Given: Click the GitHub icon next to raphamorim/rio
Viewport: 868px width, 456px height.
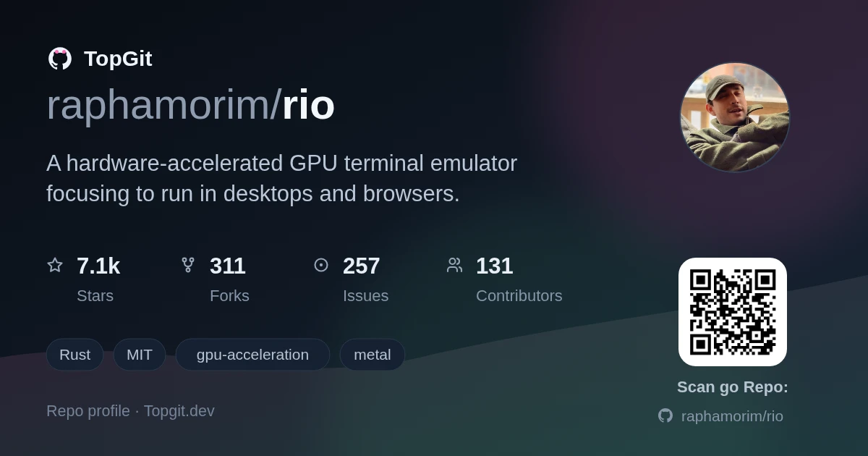Looking at the screenshot, I should click(665, 415).
